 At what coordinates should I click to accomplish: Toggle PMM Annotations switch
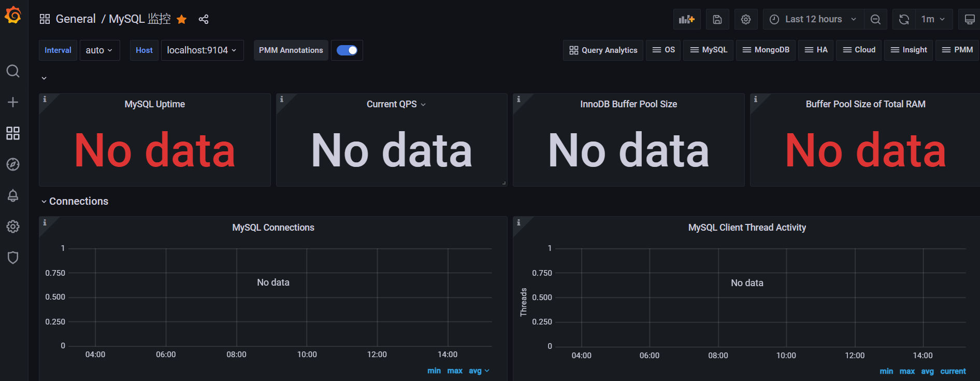tap(347, 50)
